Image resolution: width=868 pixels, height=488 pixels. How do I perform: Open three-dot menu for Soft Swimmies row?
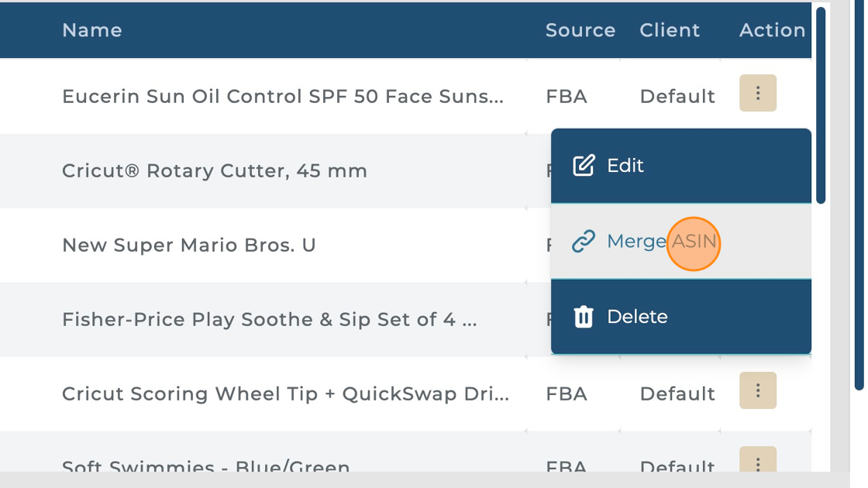tap(757, 462)
